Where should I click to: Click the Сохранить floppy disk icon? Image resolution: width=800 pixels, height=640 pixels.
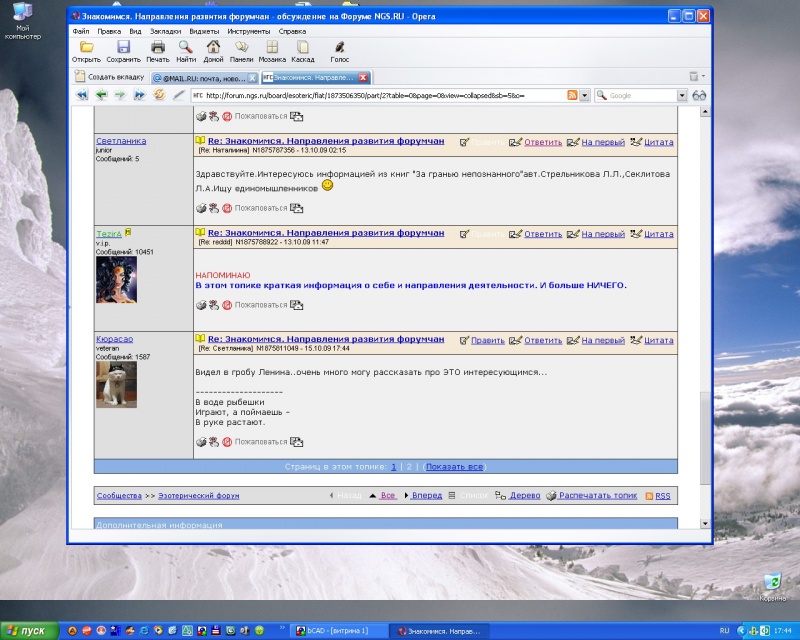tap(124, 47)
